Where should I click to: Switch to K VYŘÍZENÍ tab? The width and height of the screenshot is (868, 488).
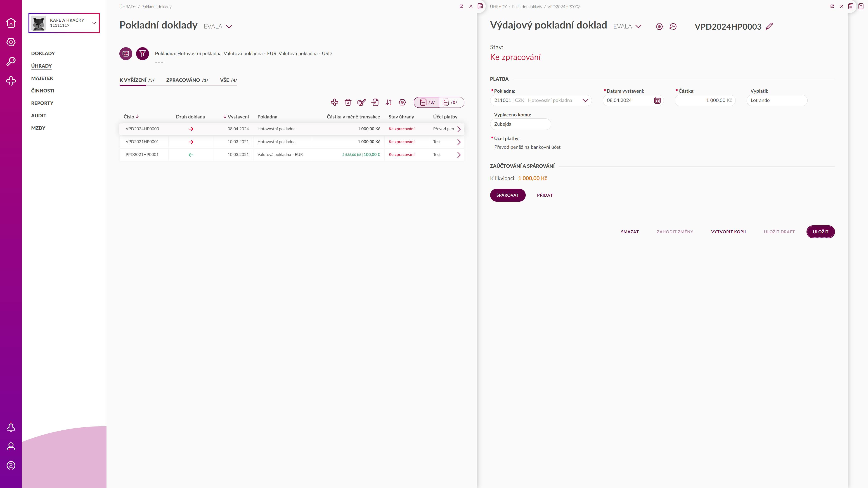137,80
